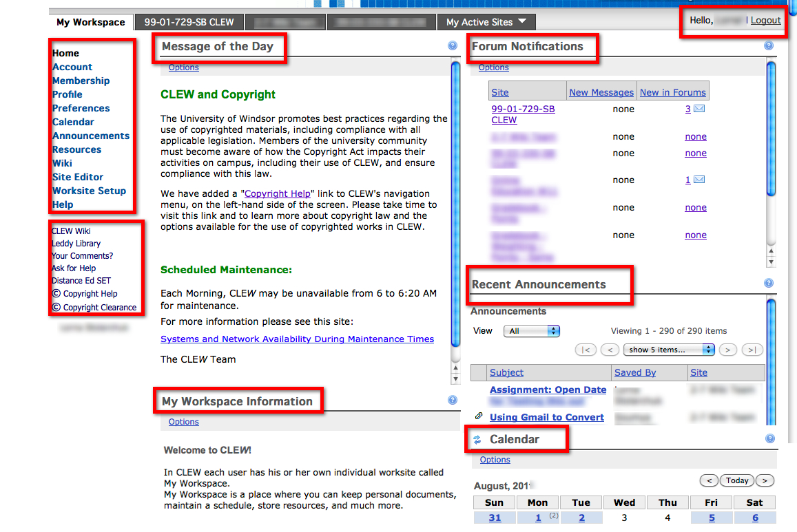Viewport: 797px width, 532px height.
Task: Open Using Gmail to Convert announcement
Action: [x=547, y=417]
